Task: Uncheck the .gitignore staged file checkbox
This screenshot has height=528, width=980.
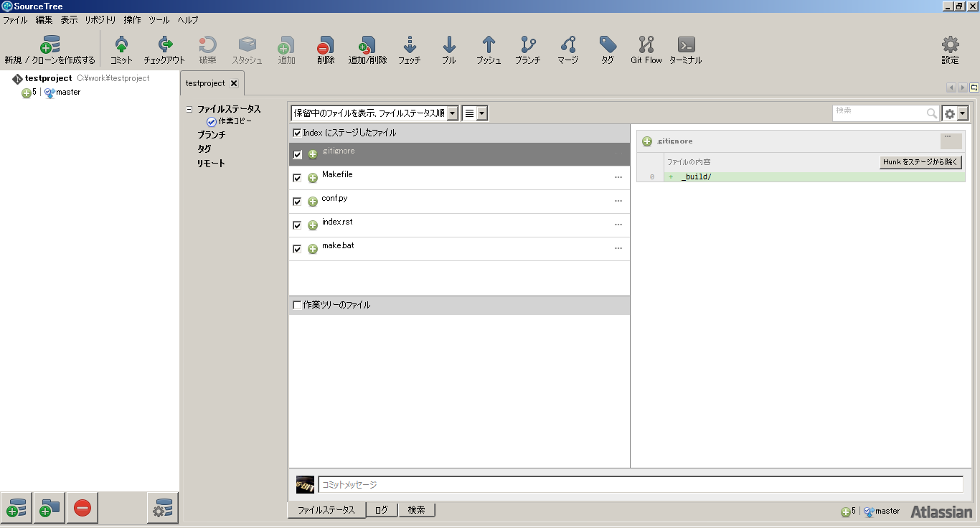Action: pos(298,154)
